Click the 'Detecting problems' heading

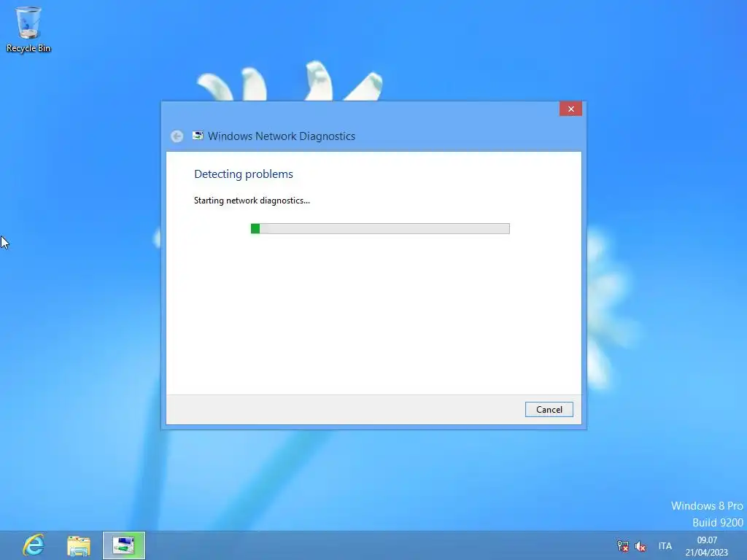[x=244, y=174]
